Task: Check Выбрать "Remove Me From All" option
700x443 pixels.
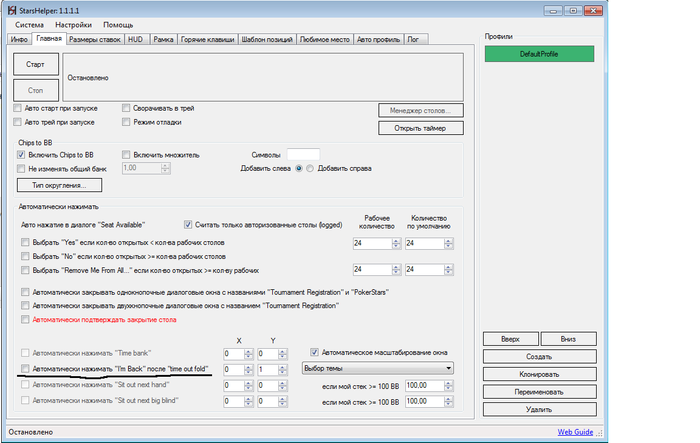Action: coord(25,270)
